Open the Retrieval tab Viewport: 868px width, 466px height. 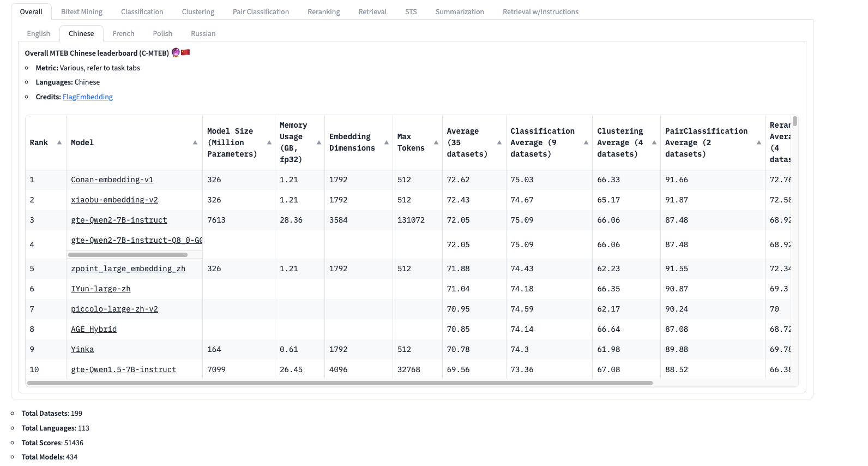point(372,11)
